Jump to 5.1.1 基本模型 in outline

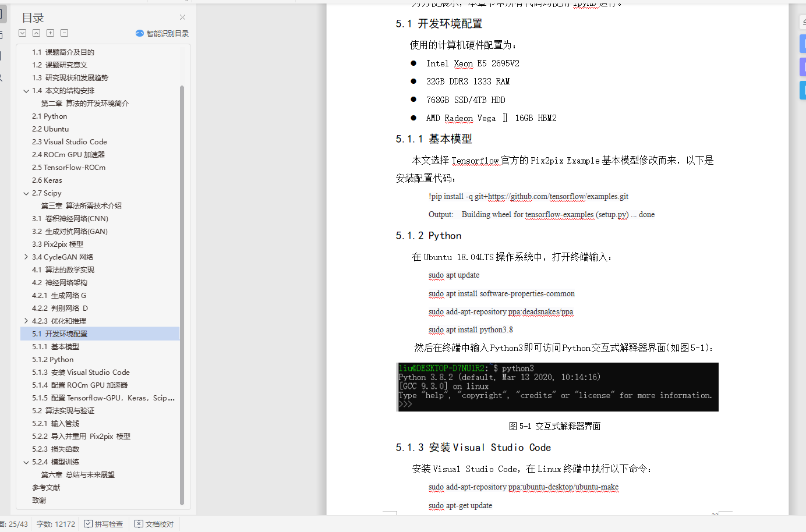55,347
